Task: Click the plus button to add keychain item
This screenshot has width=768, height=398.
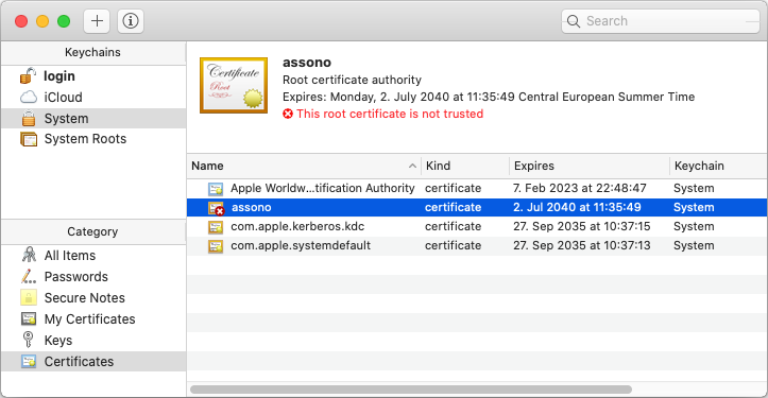Action: click(x=96, y=21)
